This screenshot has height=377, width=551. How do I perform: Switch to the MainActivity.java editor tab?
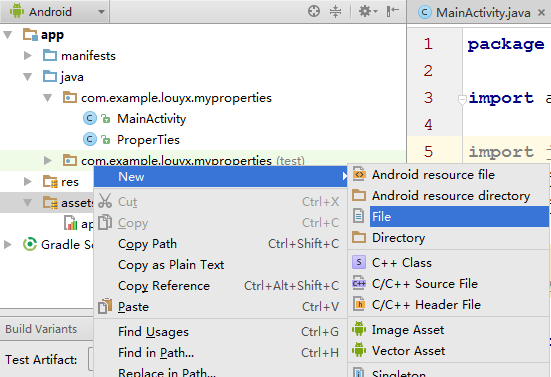[x=481, y=13]
